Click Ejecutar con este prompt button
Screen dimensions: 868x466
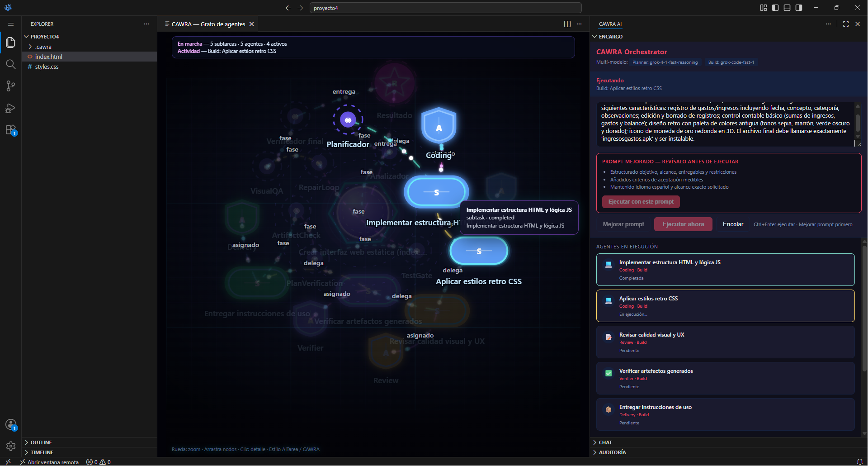coord(641,202)
